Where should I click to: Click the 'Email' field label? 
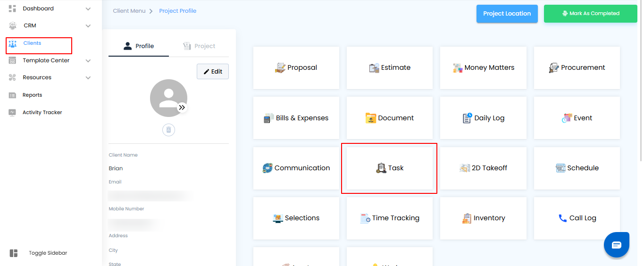click(x=115, y=182)
